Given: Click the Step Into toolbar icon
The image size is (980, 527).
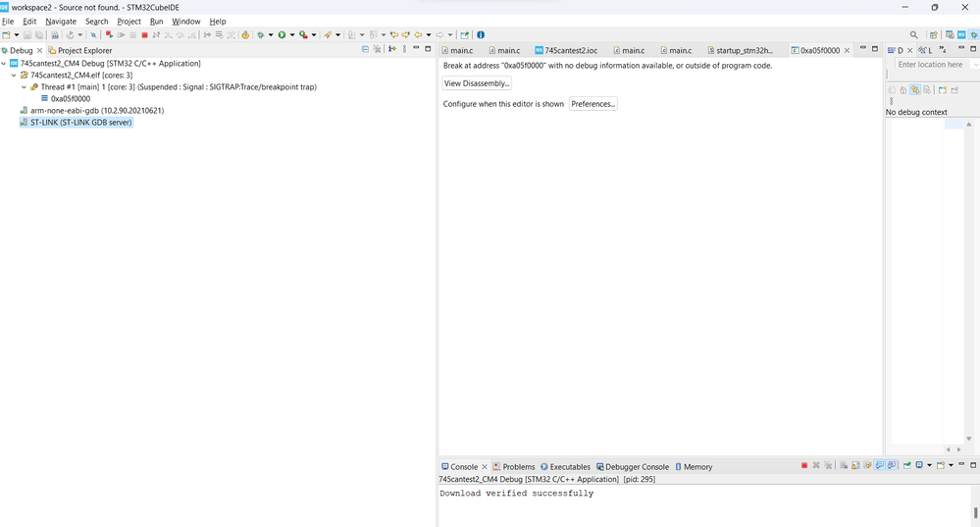Looking at the screenshot, I should click(168, 35).
